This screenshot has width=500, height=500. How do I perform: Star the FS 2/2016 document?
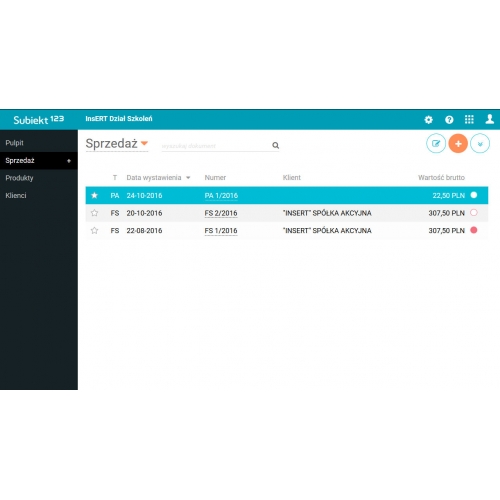tap(94, 213)
